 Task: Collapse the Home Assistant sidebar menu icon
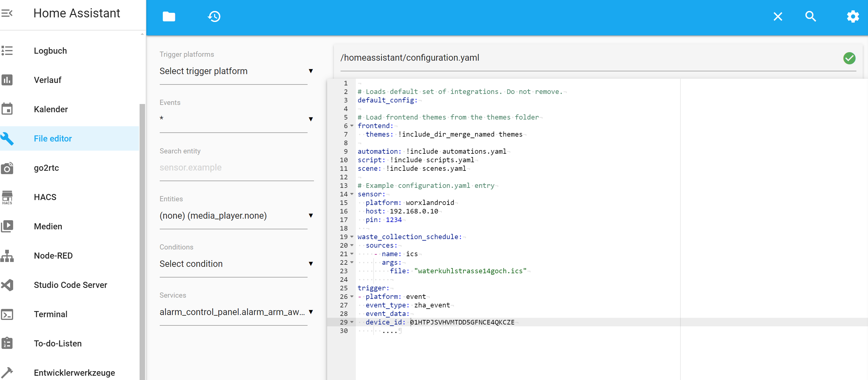tap(7, 13)
